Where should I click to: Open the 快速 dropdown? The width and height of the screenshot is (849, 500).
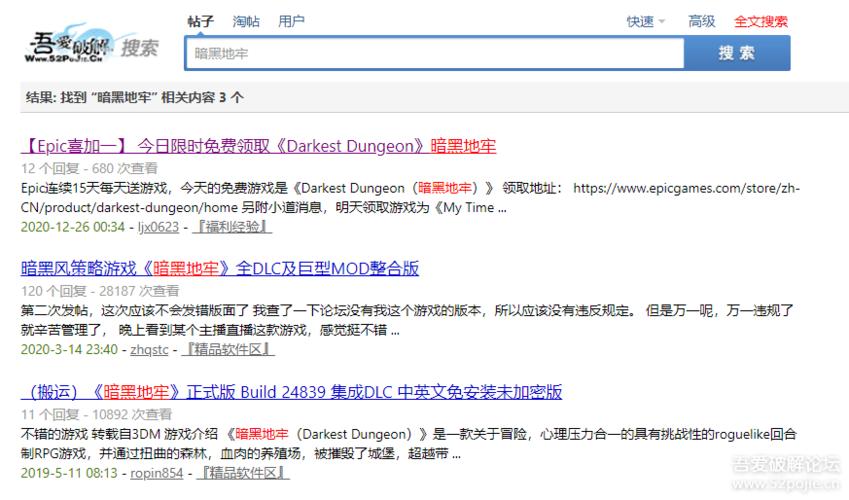645,22
